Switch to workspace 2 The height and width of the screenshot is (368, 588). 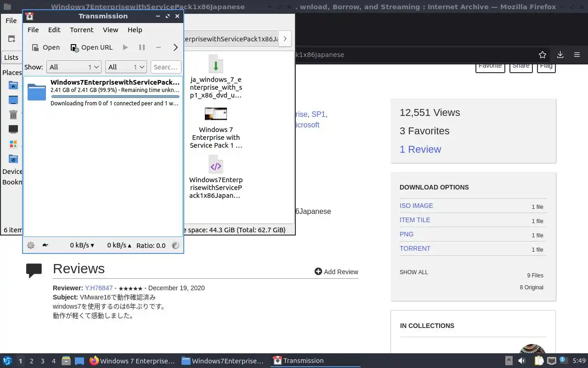click(31, 361)
